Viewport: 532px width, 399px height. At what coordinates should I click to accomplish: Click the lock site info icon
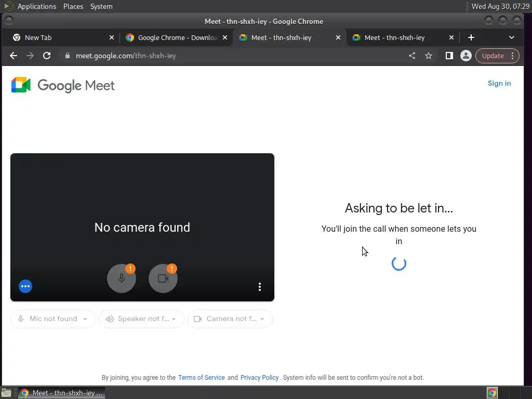(x=67, y=56)
